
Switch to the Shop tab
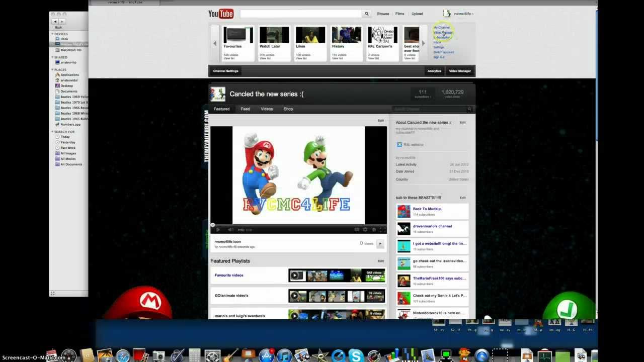coord(288,109)
